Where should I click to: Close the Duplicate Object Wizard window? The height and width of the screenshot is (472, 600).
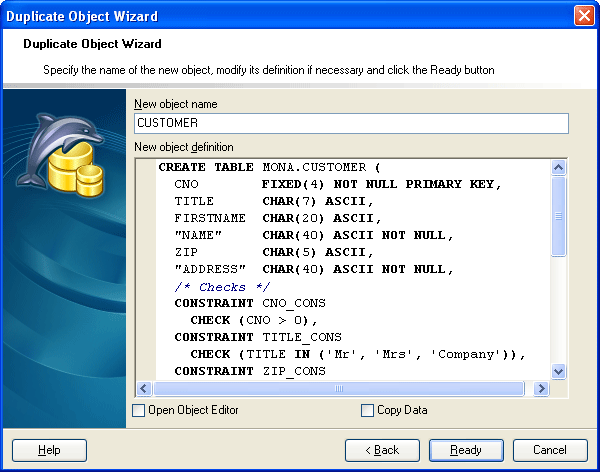pyautogui.click(x=584, y=15)
